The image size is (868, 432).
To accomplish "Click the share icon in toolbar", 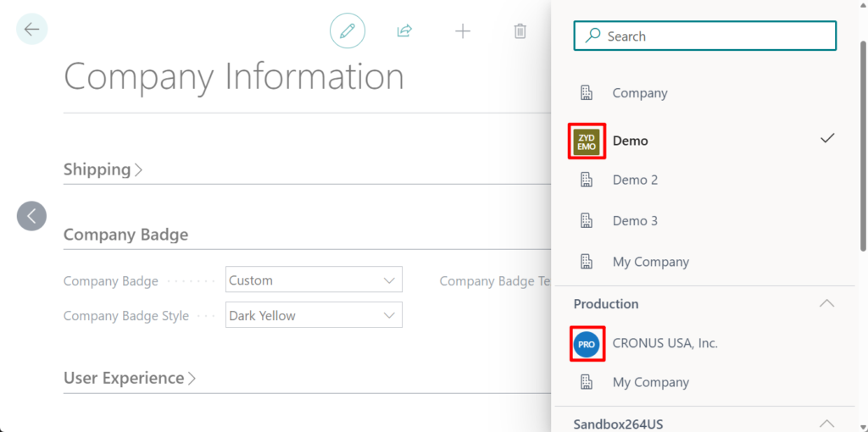I will point(404,31).
